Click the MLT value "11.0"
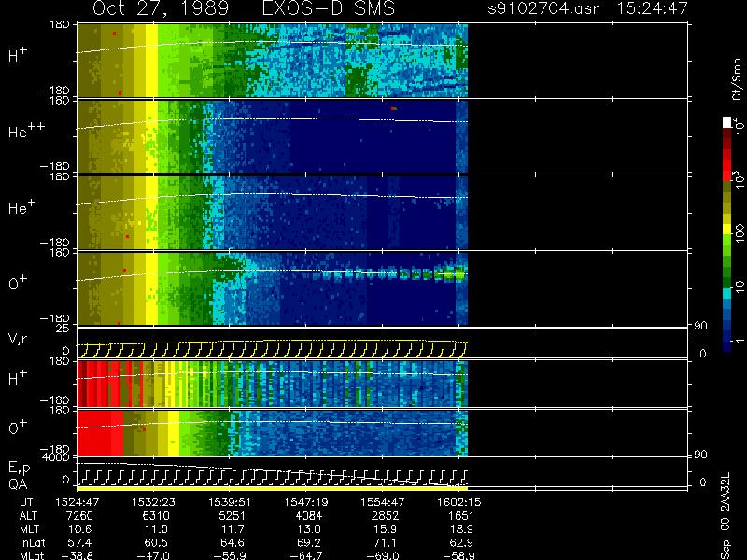Screen dimensions: 747x560 [158, 529]
